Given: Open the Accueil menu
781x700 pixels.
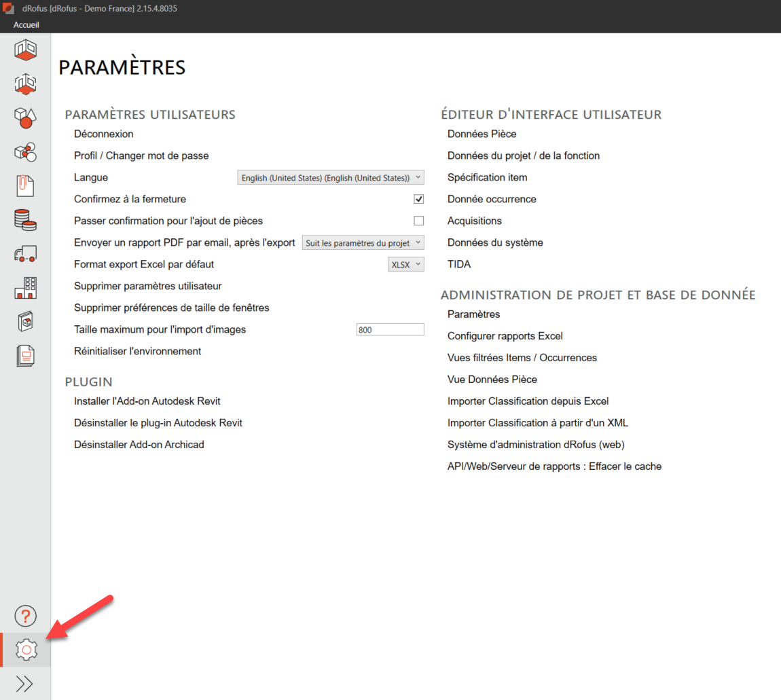Looking at the screenshot, I should 26,24.
